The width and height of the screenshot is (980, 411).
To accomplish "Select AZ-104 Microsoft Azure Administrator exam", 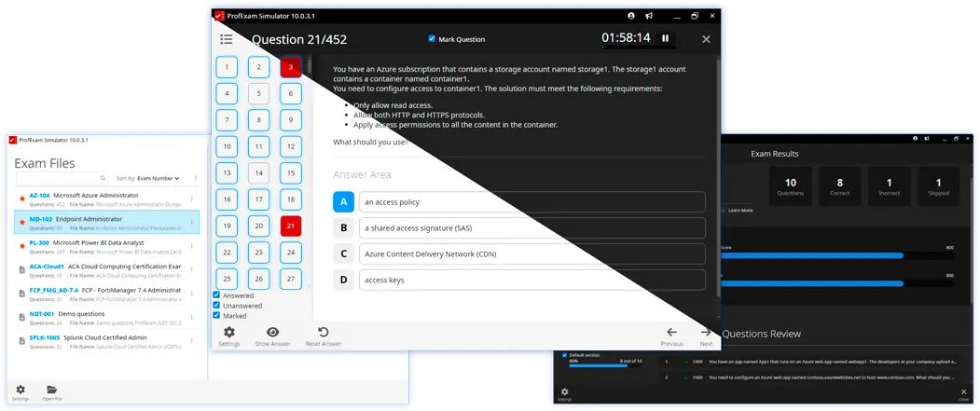I will coord(106,199).
